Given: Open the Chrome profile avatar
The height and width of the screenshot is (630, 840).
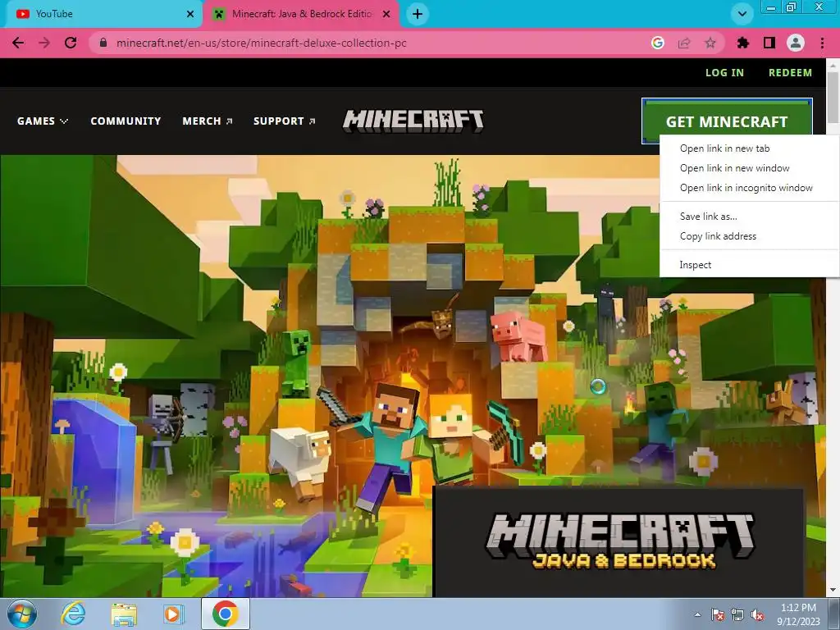Looking at the screenshot, I should click(x=796, y=43).
